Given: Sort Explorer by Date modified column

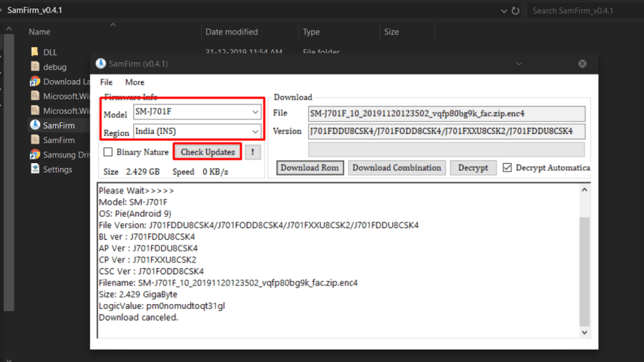Looking at the screenshot, I should click(x=232, y=31).
